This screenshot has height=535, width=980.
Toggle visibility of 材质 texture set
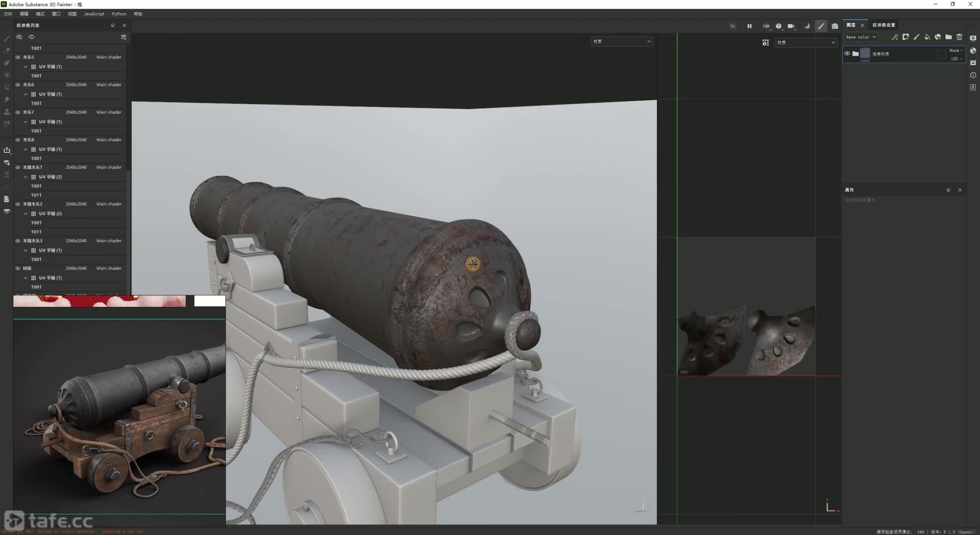coord(18,268)
